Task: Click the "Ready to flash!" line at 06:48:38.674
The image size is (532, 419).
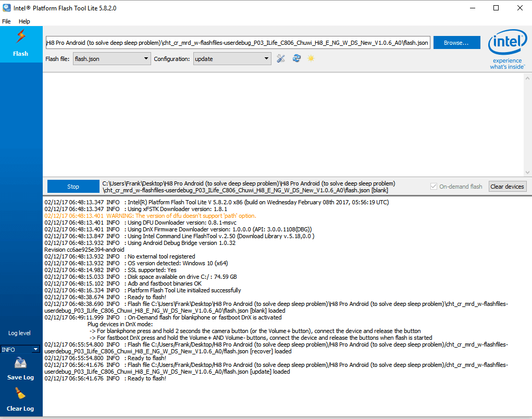Action: 105,297
